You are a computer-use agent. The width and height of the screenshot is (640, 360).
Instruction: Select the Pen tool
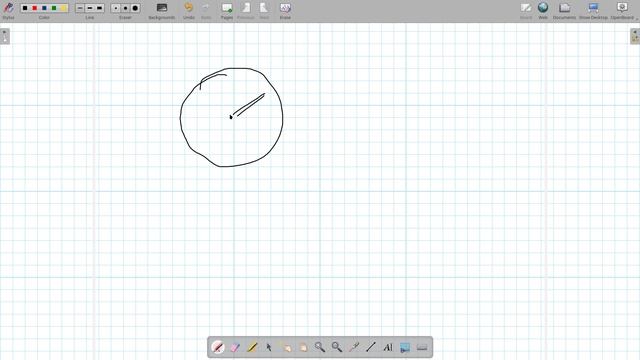[218, 347]
